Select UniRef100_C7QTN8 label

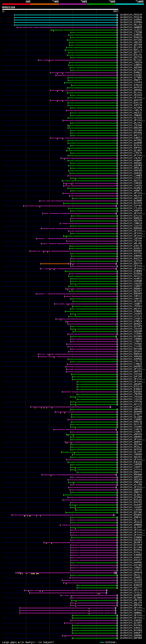131,32
